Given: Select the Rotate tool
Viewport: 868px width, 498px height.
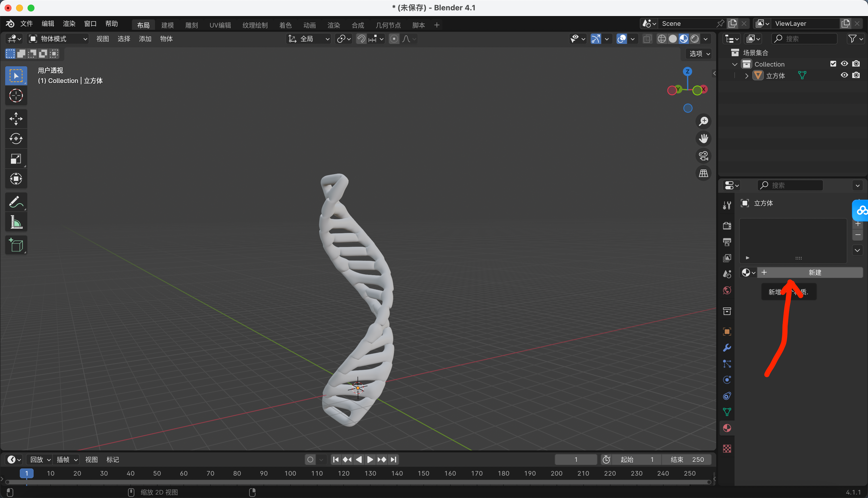Looking at the screenshot, I should pos(16,139).
